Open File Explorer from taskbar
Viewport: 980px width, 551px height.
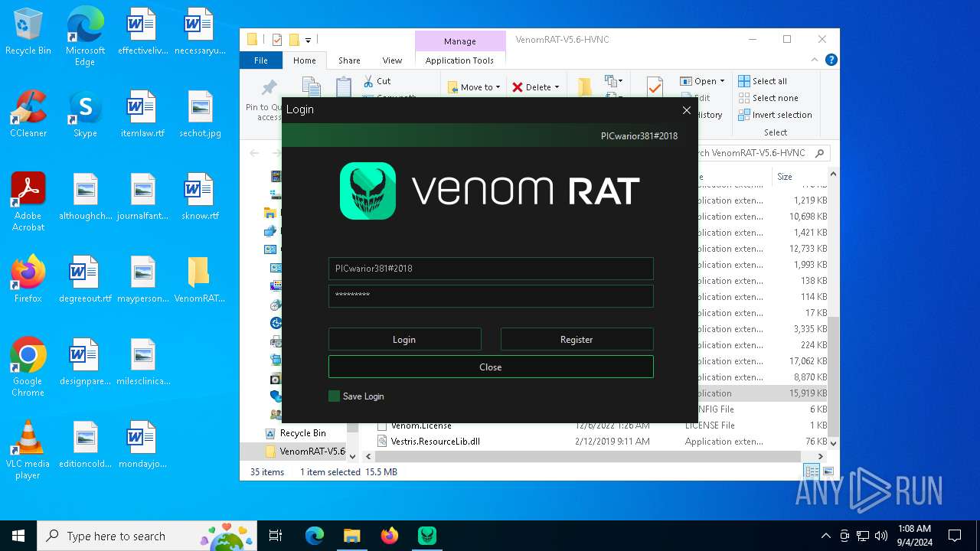pyautogui.click(x=351, y=536)
